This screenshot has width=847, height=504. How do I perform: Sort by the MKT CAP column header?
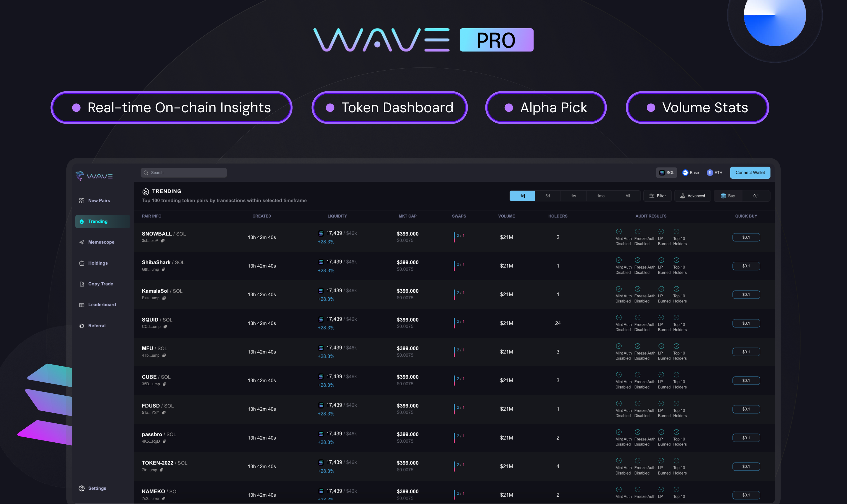click(x=407, y=216)
